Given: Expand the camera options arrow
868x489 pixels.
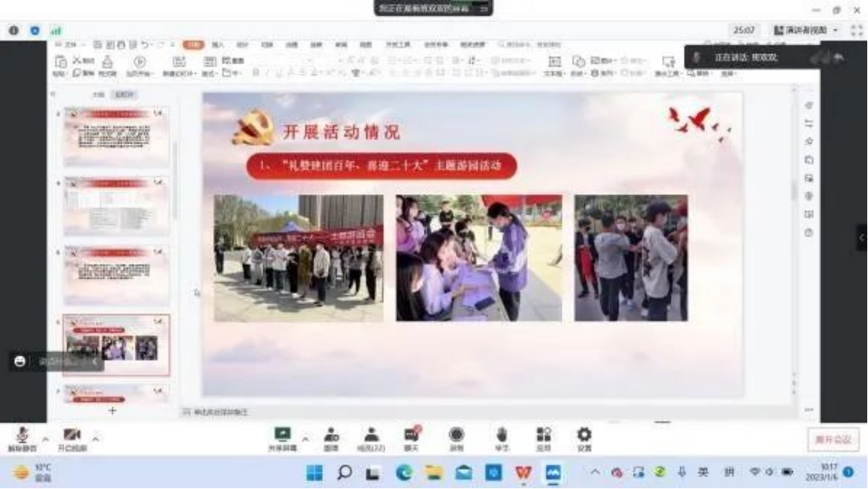Looking at the screenshot, I should click(96, 438).
